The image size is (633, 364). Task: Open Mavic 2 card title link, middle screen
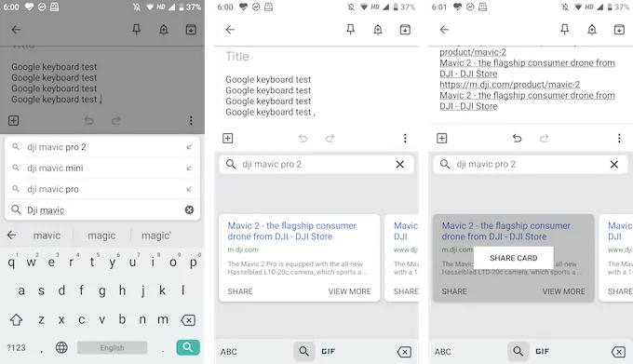point(292,231)
